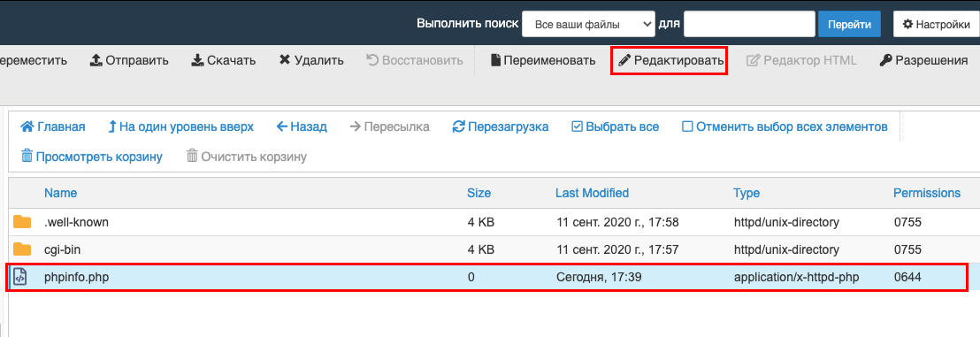980x337 pixels.
Task: Go to Home (Главная) house icon
Action: coord(27,126)
